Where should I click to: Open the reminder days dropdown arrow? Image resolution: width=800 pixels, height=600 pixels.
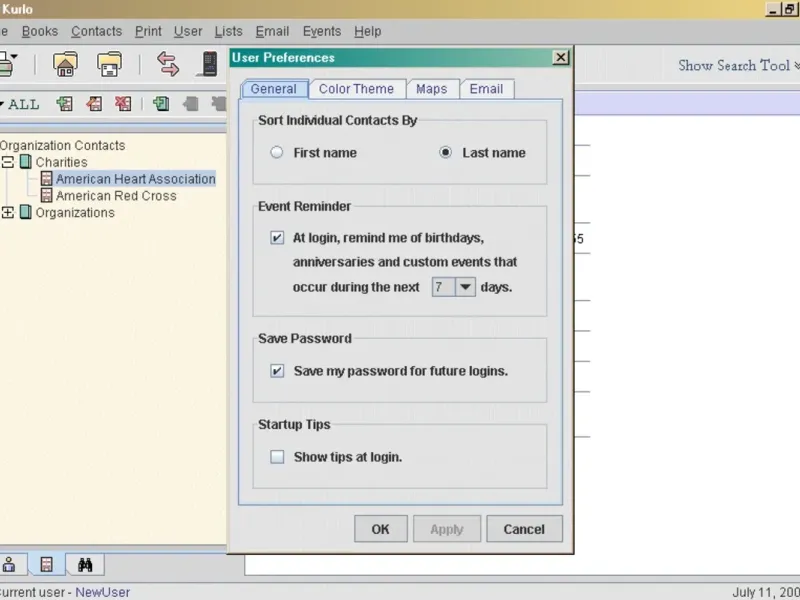click(465, 287)
